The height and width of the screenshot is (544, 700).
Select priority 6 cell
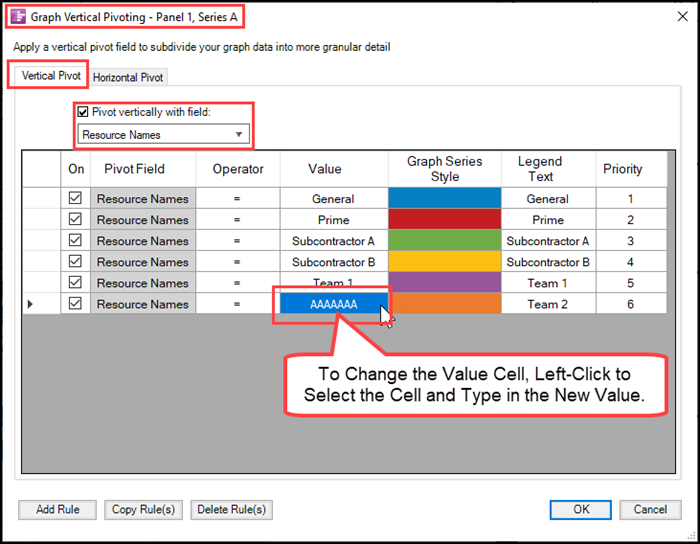[631, 303]
